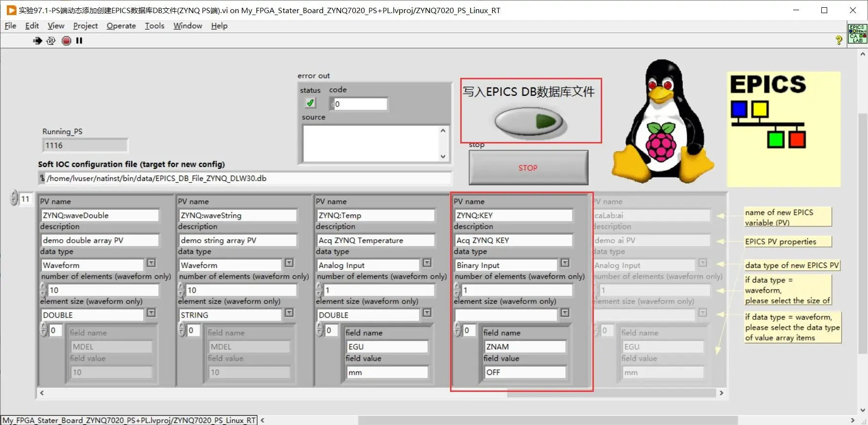The image size is (868, 425).
Task: Click the demo double array PV description field
Action: click(x=100, y=240)
